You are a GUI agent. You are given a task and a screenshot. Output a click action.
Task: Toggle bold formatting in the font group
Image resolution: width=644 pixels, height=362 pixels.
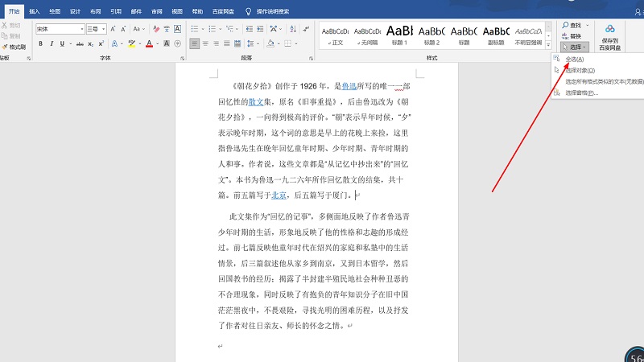point(40,43)
